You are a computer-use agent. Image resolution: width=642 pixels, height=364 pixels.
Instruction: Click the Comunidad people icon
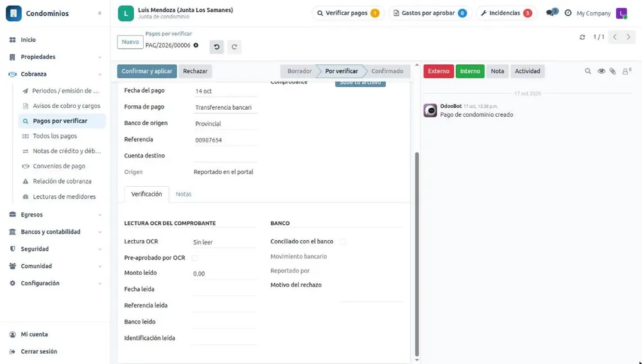pyautogui.click(x=13, y=266)
